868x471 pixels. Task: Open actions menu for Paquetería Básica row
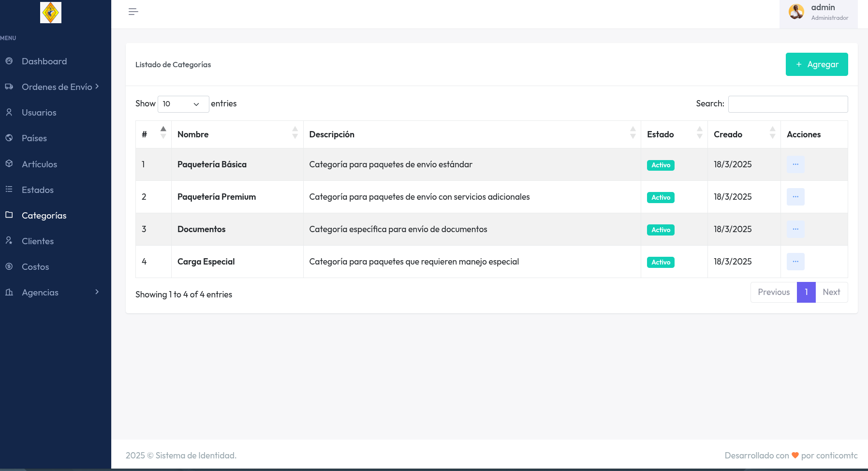pos(795,164)
